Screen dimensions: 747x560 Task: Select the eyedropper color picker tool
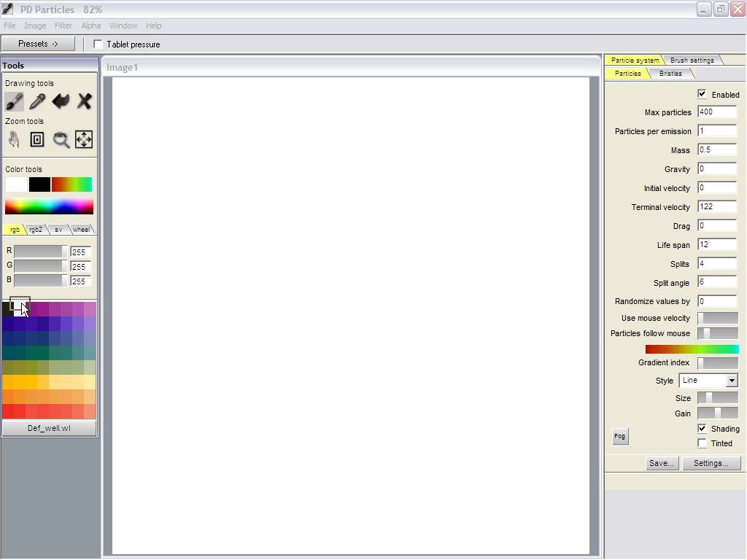[37, 101]
